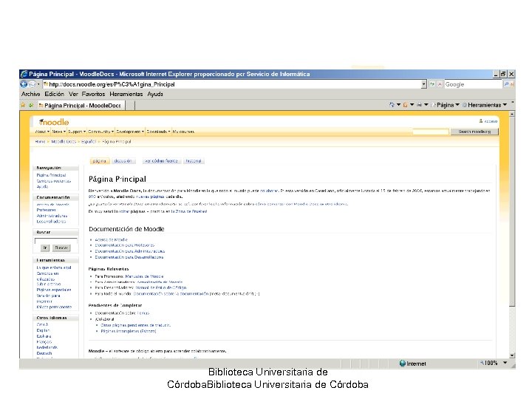The width and height of the screenshot is (532, 399).
Task: Open the Ayuda menu
Action: [x=155, y=94]
